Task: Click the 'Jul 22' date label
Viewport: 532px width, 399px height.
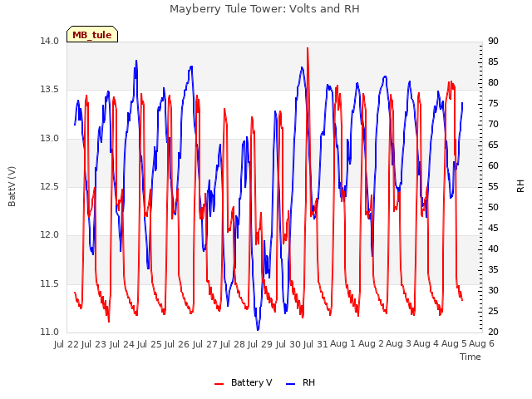Action: 66,344
